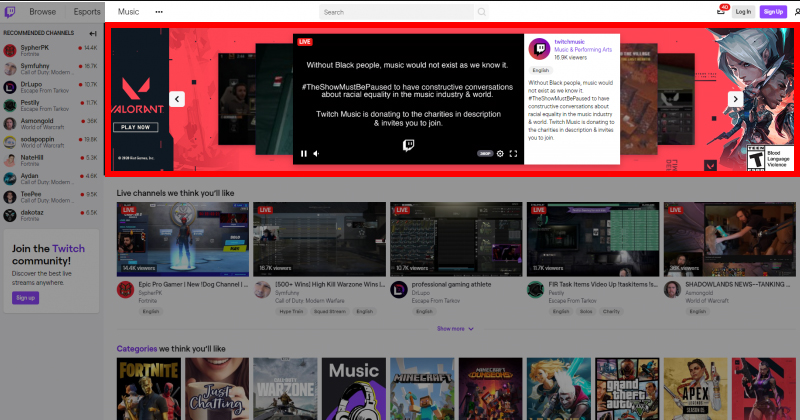Open the user account icon
This screenshot has width=800, height=420.
coord(797,11)
